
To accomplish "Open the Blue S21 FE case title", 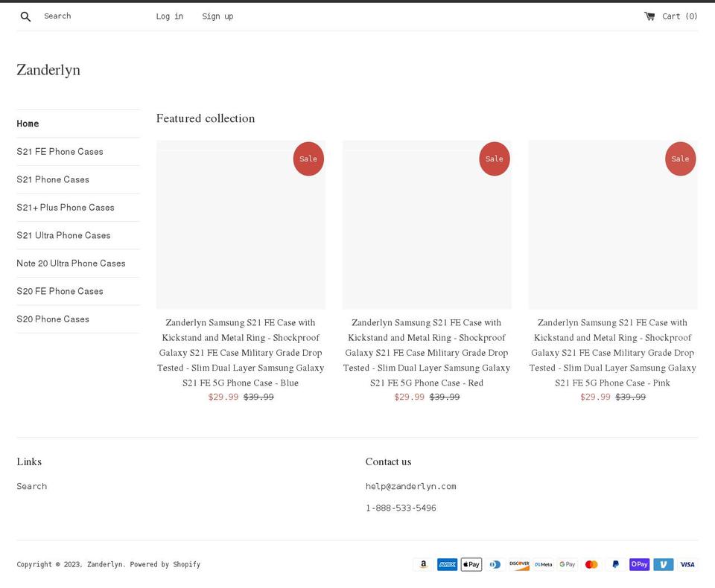I will coord(241,352).
